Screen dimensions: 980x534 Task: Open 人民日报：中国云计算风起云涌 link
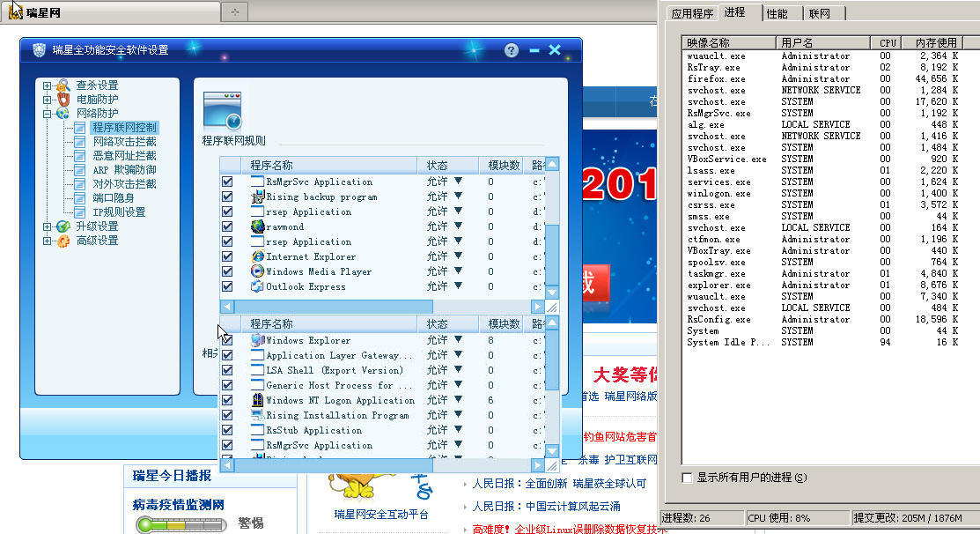(x=546, y=507)
